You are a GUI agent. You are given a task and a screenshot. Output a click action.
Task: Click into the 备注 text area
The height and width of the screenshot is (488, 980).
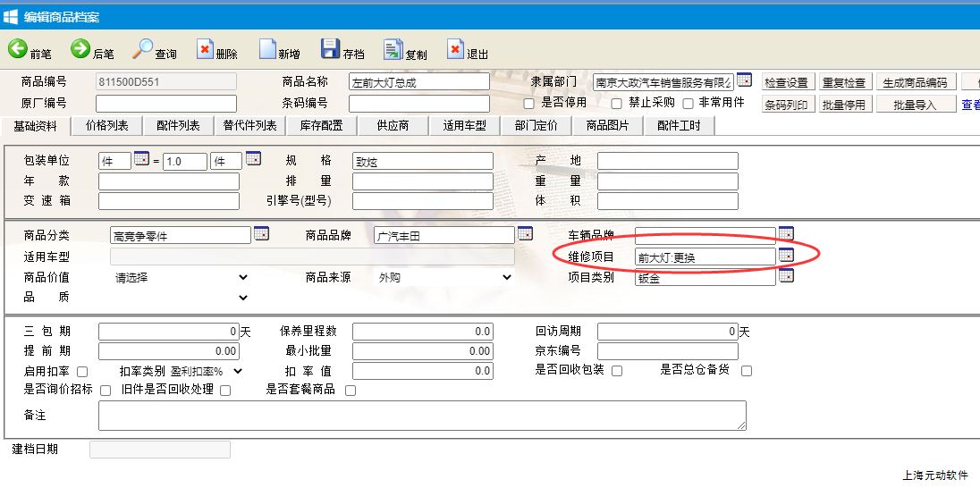click(421, 416)
